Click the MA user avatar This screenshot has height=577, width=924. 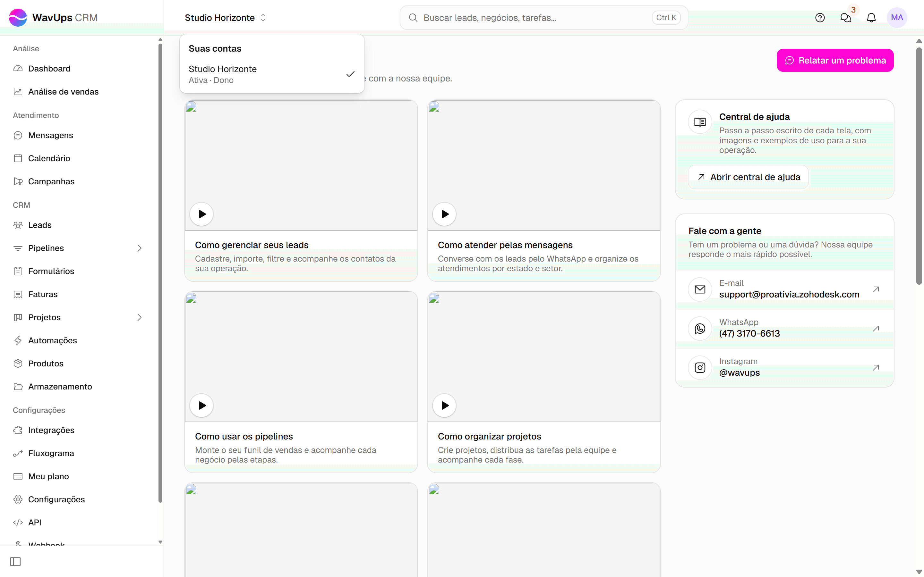[896, 18]
